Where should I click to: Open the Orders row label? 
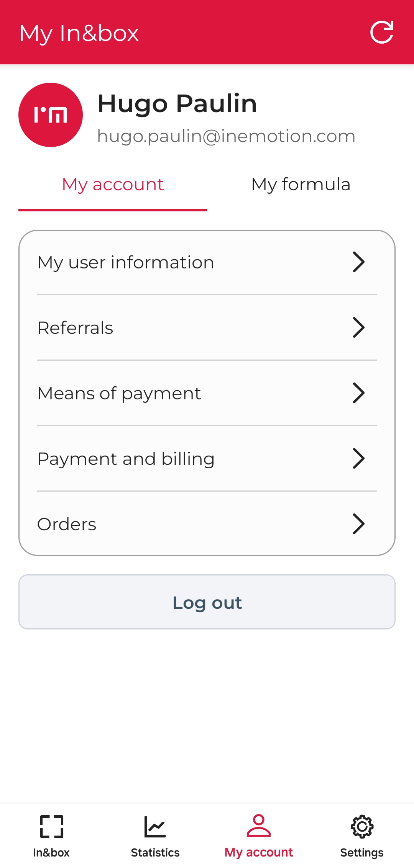(67, 525)
